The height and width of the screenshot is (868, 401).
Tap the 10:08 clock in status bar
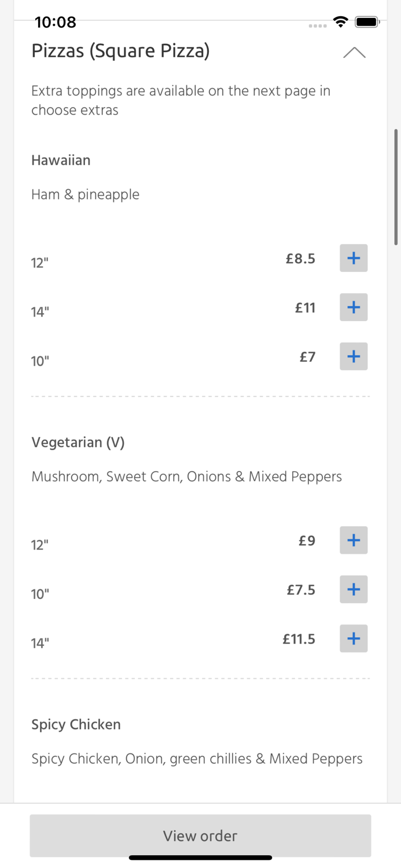(56, 22)
